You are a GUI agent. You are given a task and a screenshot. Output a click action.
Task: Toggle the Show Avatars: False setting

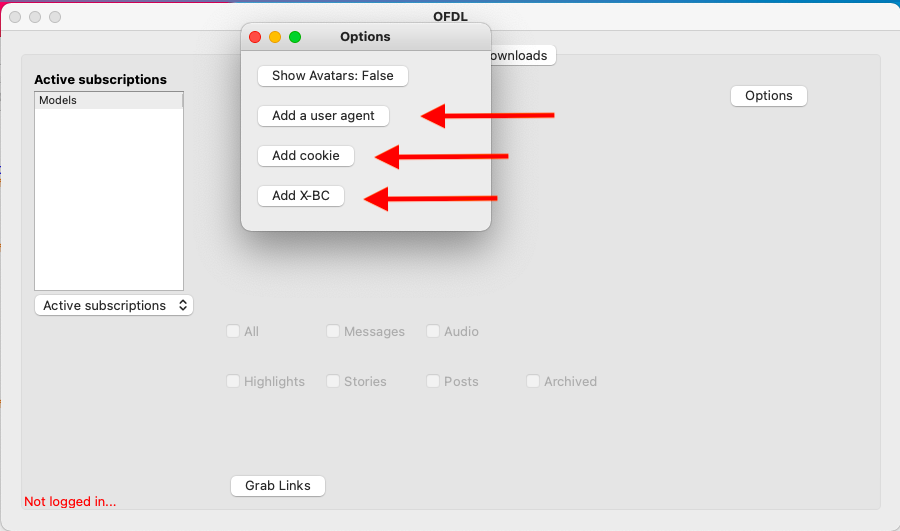coord(332,76)
